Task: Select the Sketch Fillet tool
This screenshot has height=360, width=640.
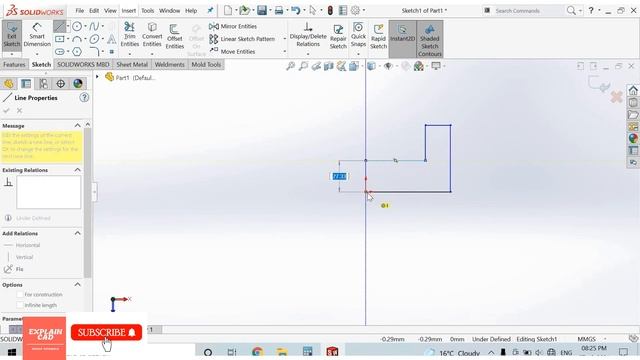Action: click(x=94, y=52)
